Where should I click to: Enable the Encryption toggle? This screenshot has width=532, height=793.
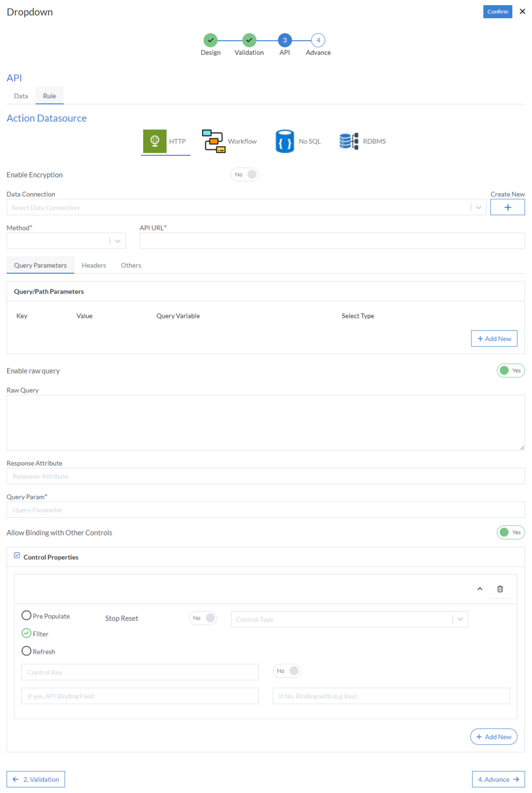click(245, 174)
